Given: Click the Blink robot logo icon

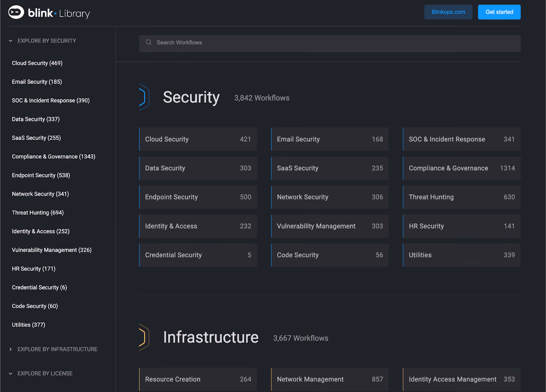Looking at the screenshot, I should pos(16,12).
